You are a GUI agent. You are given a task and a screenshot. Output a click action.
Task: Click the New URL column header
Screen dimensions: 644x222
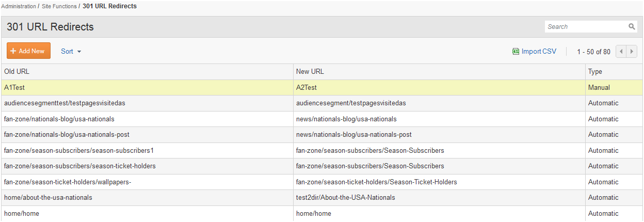[x=310, y=72]
